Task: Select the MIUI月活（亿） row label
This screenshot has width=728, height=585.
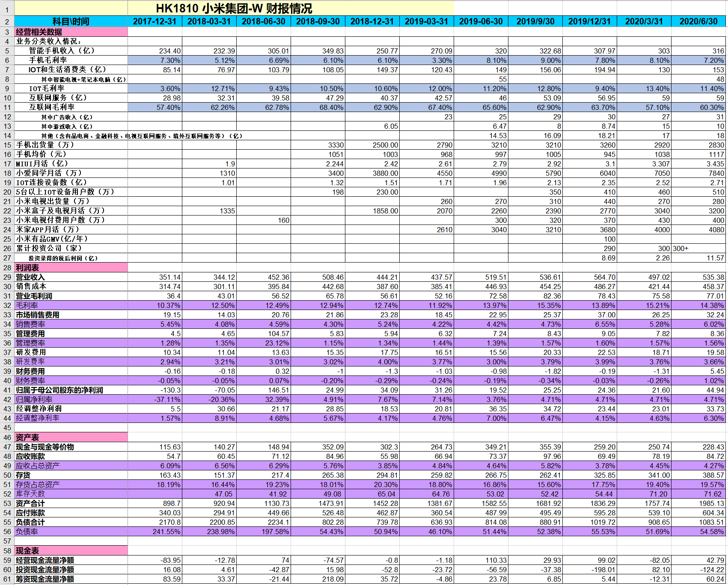Action: (x=71, y=164)
